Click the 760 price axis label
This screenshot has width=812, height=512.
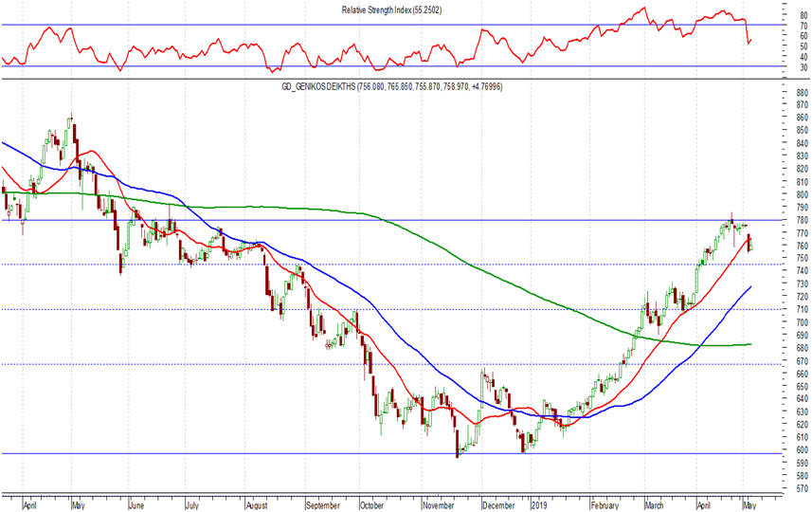tap(803, 246)
